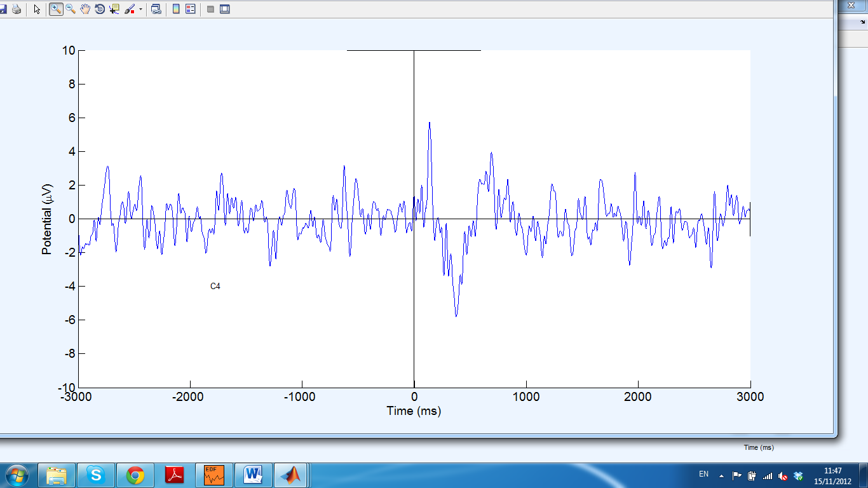This screenshot has width=868, height=488.
Task: Select the Zoom Out tool
Action: tap(70, 9)
